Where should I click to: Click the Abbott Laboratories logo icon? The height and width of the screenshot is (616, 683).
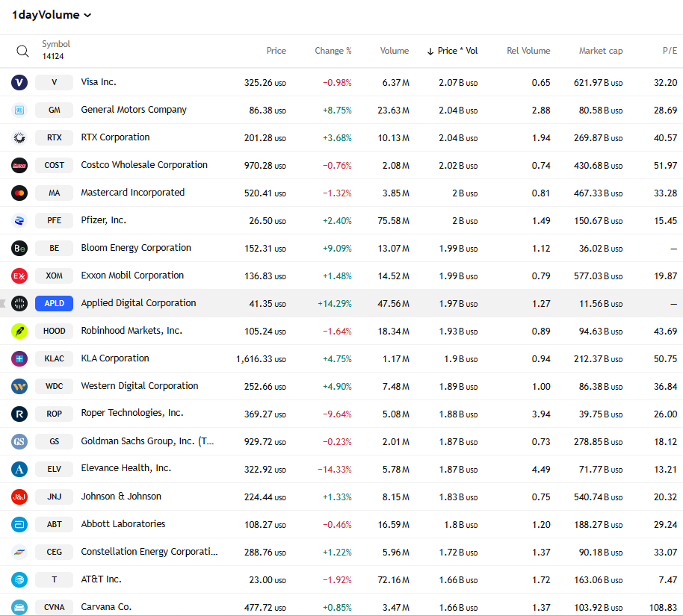pos(19,525)
